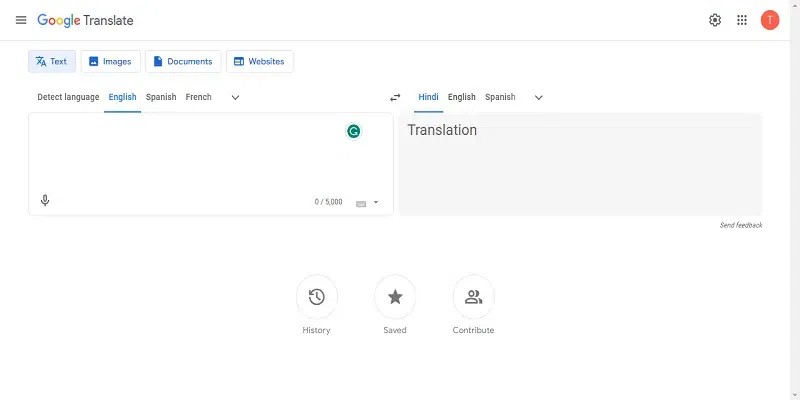Screen dimensions: 800x400
Task: Start voice input with microphone icon
Action: click(x=45, y=201)
